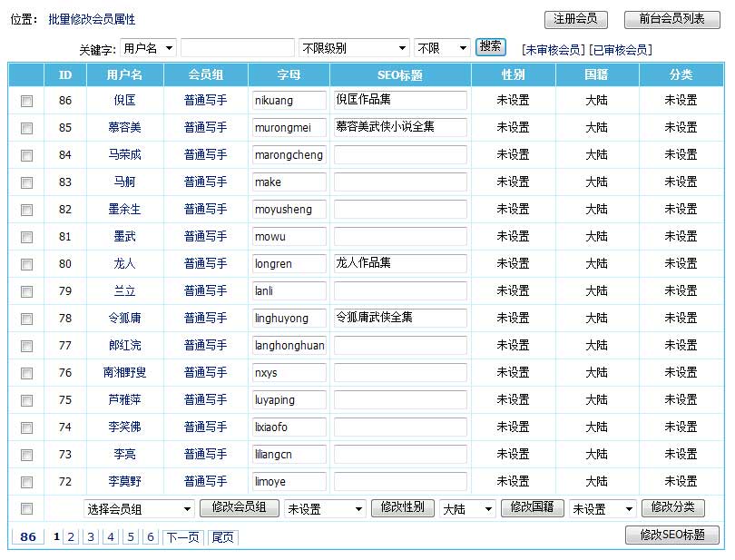Click the 修改分类 button
The width and height of the screenshot is (735, 560).
pyautogui.click(x=672, y=508)
